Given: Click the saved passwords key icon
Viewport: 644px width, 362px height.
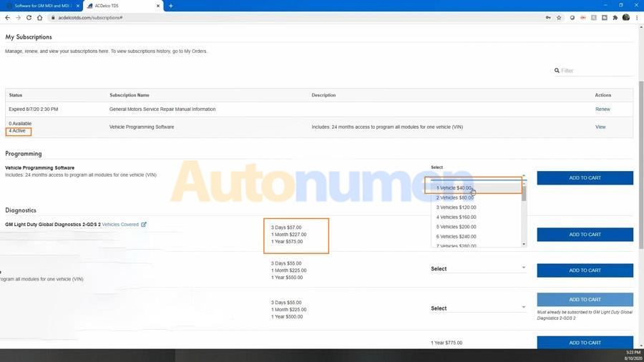Looking at the screenshot, I should point(548,18).
